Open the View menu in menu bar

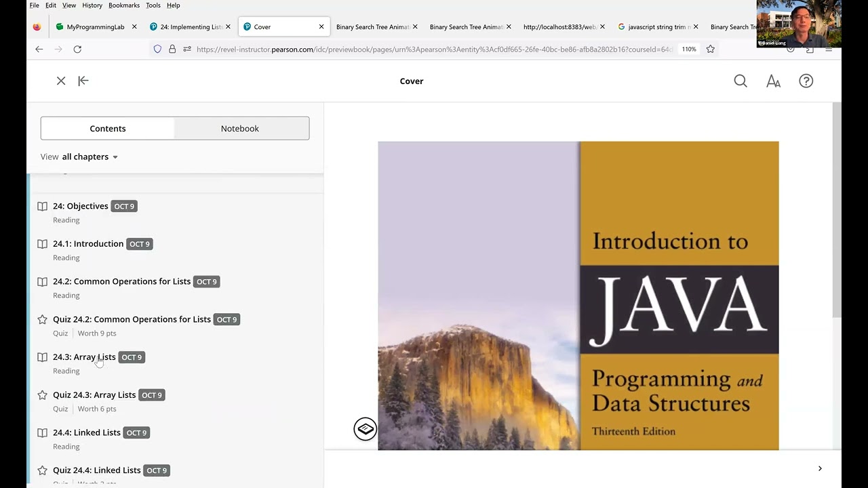(69, 5)
